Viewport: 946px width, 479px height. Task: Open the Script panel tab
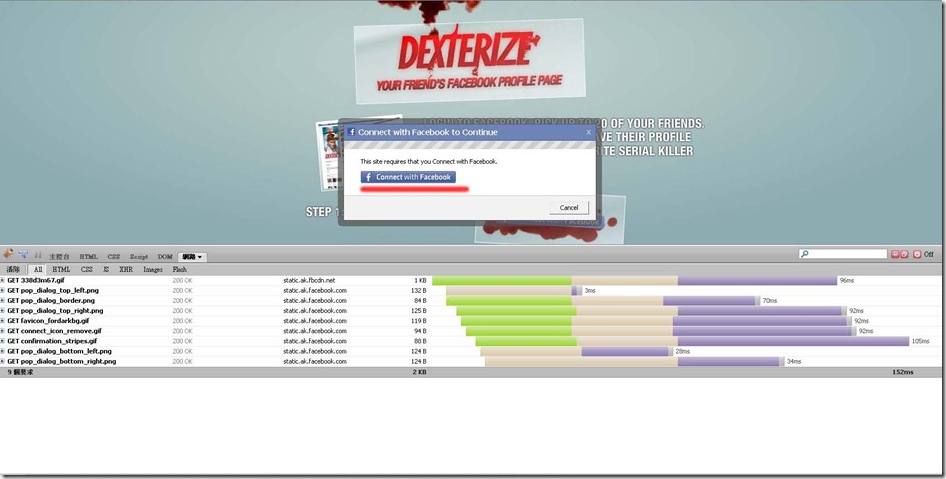coord(139,256)
